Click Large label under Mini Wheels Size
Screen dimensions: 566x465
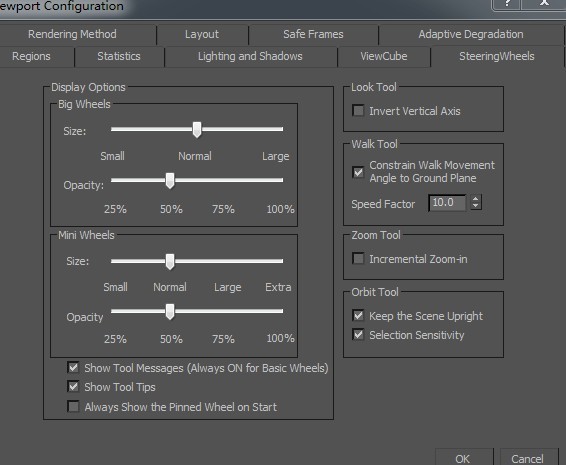[227, 287]
